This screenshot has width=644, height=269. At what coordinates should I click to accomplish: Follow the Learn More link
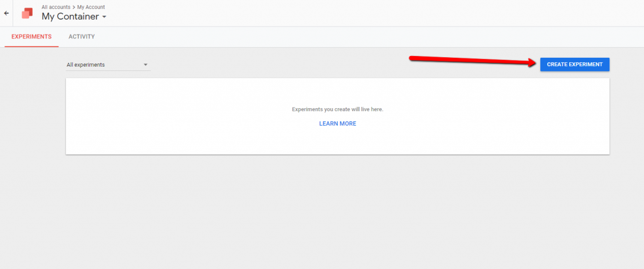337,124
